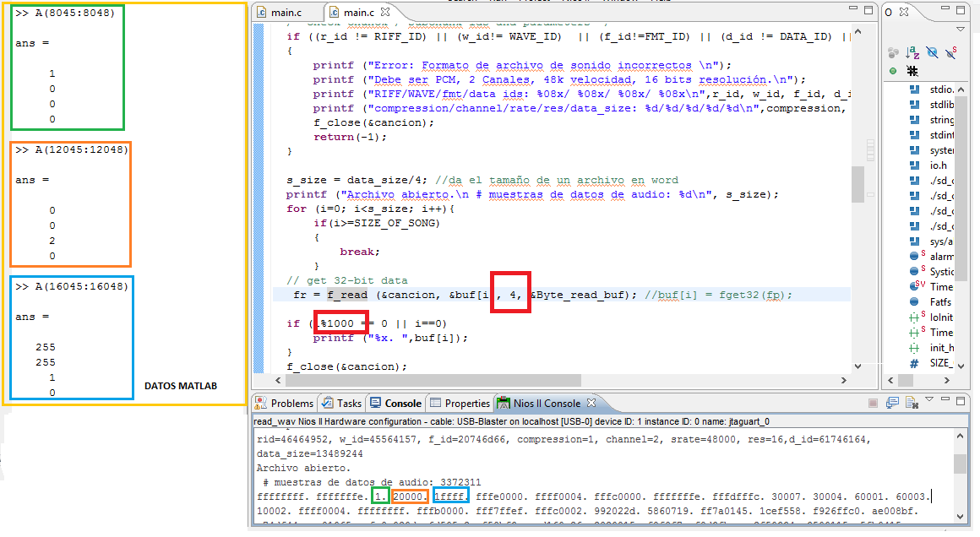Click the Sort alphabetically icon in Outline
Viewport: 980px width, 537px height.
(x=912, y=52)
